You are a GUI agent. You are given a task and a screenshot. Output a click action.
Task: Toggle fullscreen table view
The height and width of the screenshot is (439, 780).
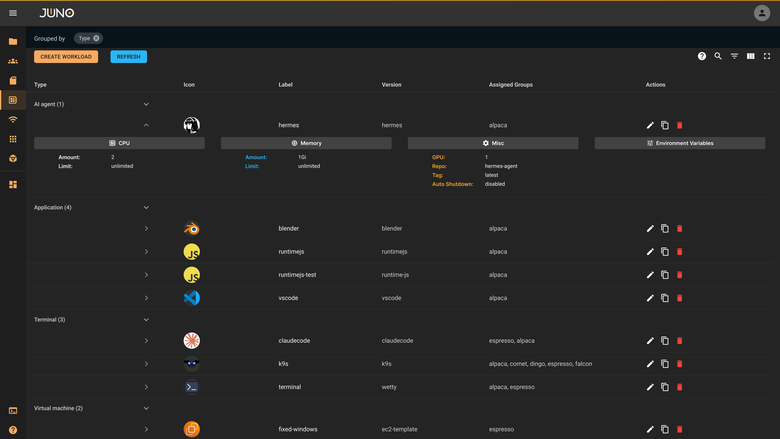(767, 56)
